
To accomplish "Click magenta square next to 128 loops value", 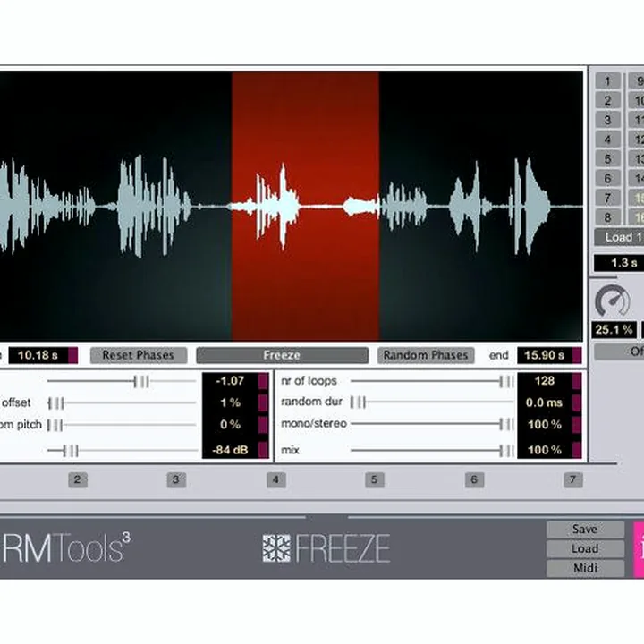I will point(577,381).
